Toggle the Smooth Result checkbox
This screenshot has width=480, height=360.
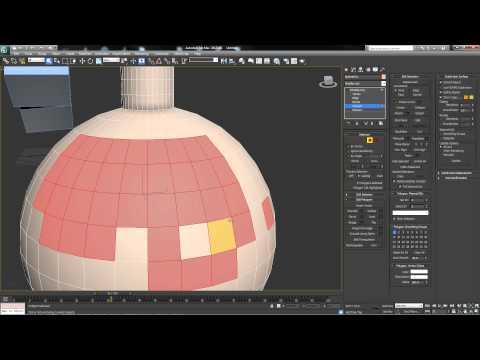click(x=441, y=82)
